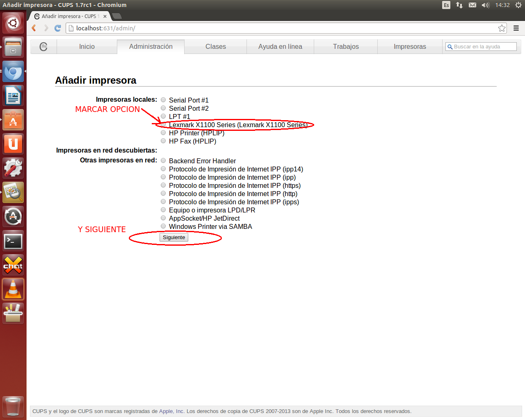Select the Serial Port #1 radio button

pyautogui.click(x=163, y=100)
